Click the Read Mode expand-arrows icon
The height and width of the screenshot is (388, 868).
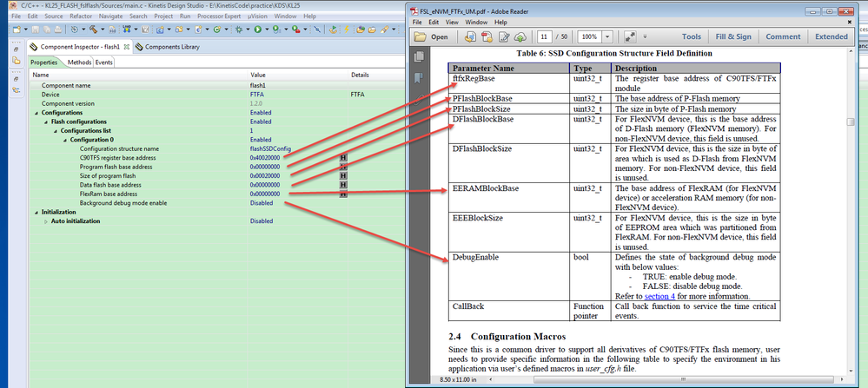pos(629,36)
